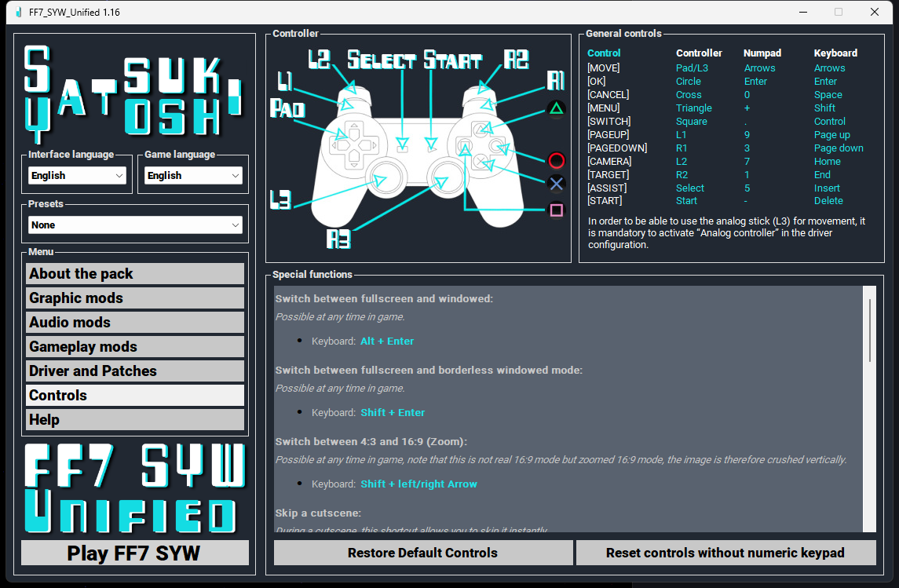Click the [TARGET] control row label
The width and height of the screenshot is (899, 588).
click(x=608, y=175)
